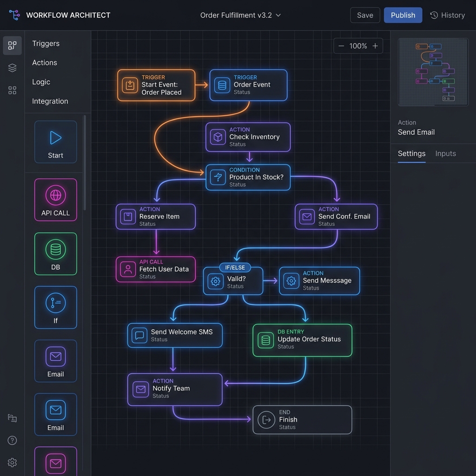Click the Finish exit icon
Viewport: 476px width, 476px height.
pos(266,420)
